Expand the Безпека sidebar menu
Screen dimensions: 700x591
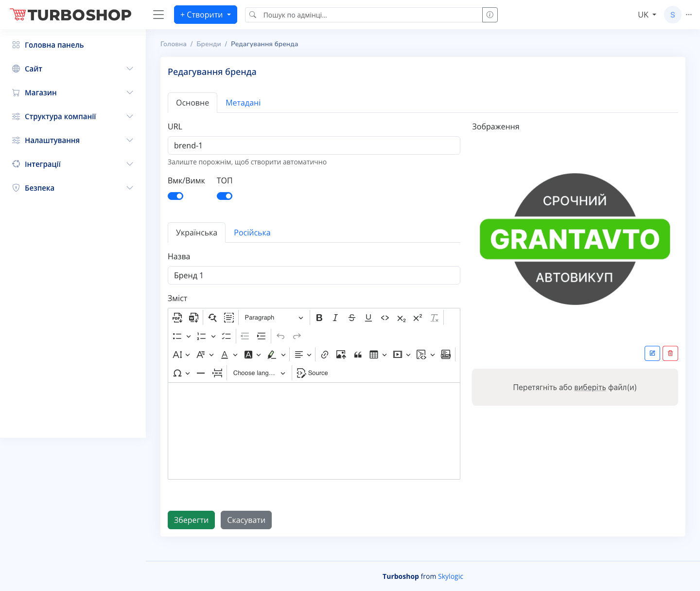[x=73, y=188]
